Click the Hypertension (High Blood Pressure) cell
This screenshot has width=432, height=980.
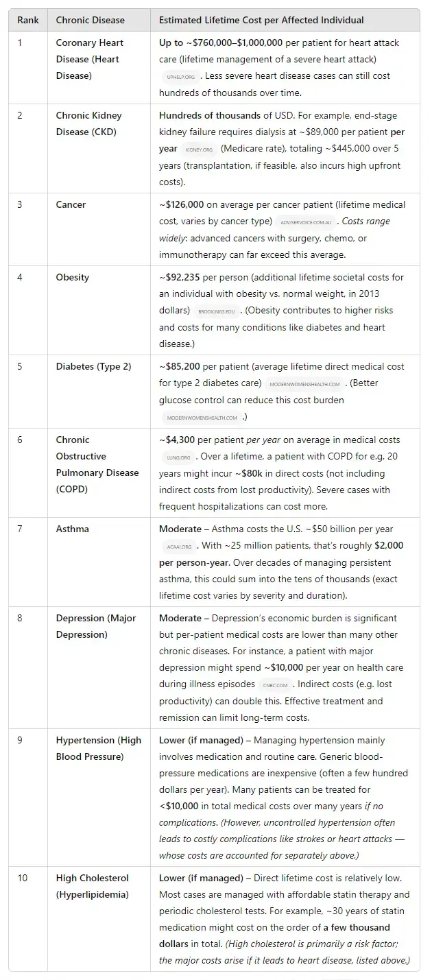(x=98, y=748)
